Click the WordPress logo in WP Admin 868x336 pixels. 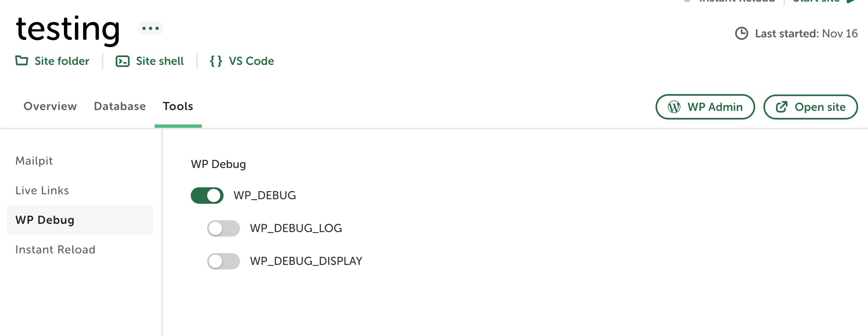674,107
